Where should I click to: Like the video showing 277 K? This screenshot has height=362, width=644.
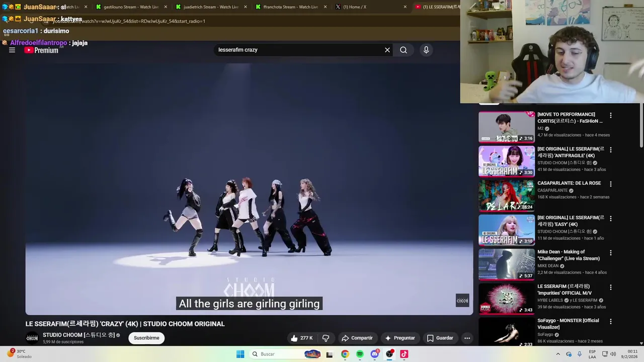pyautogui.click(x=301, y=338)
